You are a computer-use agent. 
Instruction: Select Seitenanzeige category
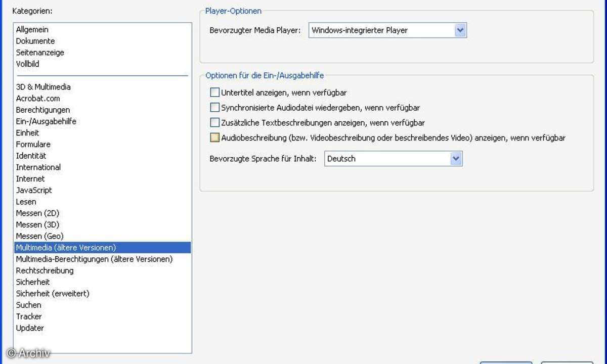coord(40,53)
